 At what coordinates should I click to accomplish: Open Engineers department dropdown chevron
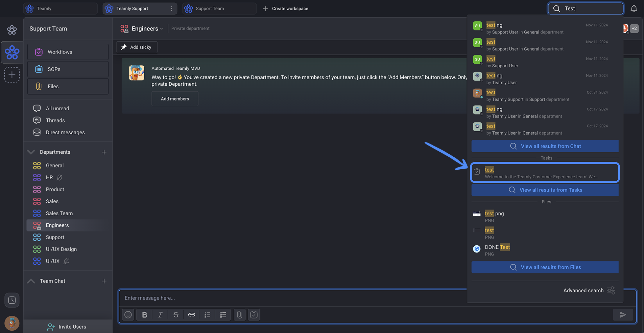(x=162, y=29)
